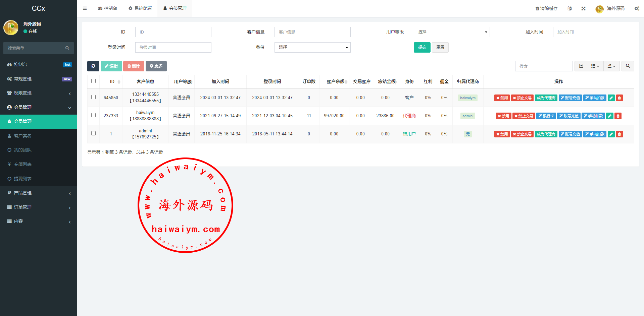Image resolution: width=644 pixels, height=316 pixels.
Task: Click the dark refresh icon button
Action: coord(93,66)
